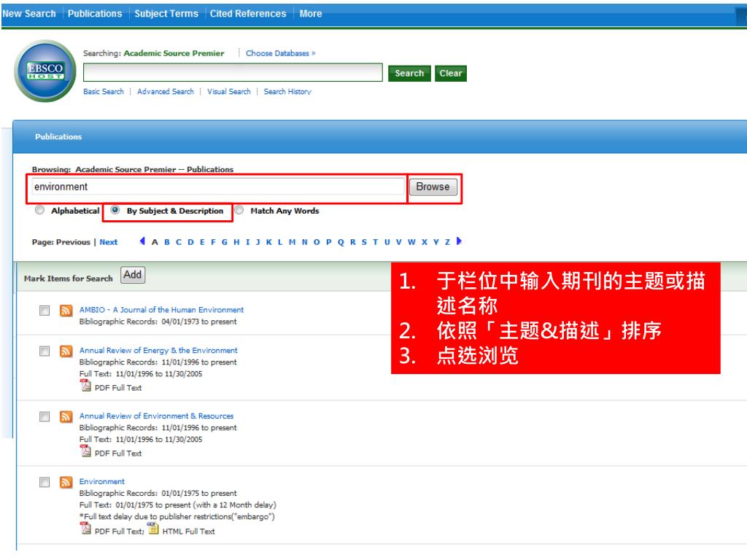Open Annual Review of Environment & Resources link
The image size is (747, 560).
click(x=156, y=416)
